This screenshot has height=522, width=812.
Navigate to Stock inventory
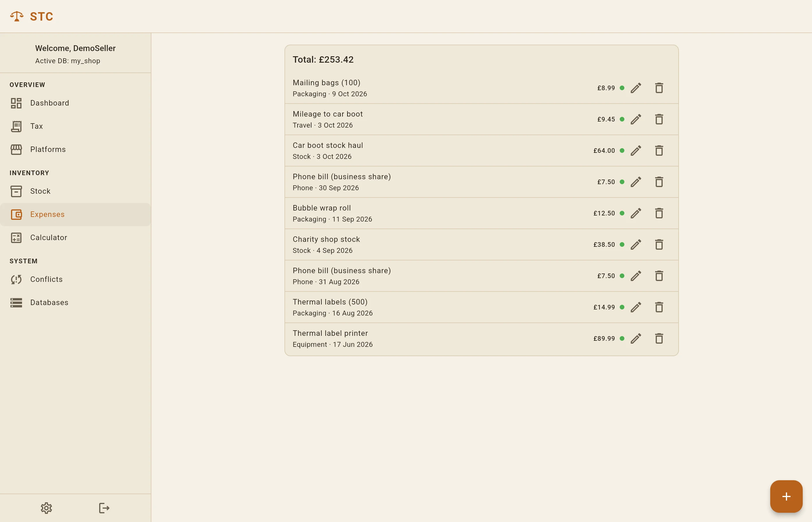[x=75, y=191]
